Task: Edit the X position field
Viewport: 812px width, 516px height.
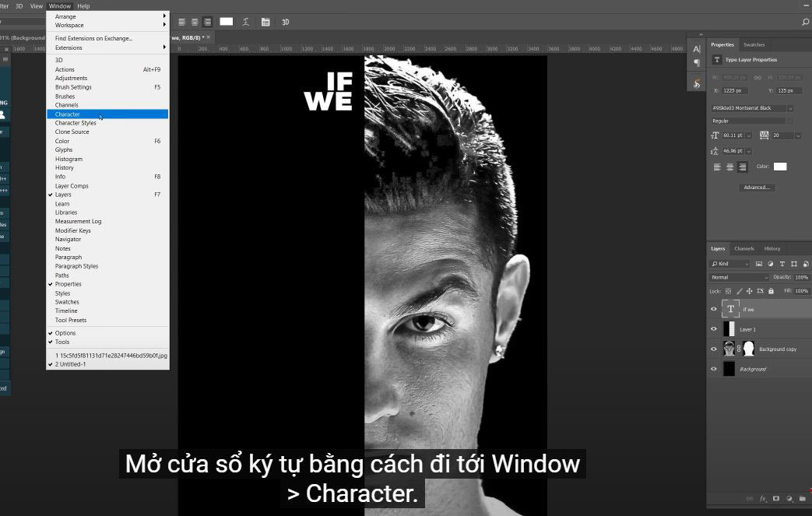Action: pos(735,90)
